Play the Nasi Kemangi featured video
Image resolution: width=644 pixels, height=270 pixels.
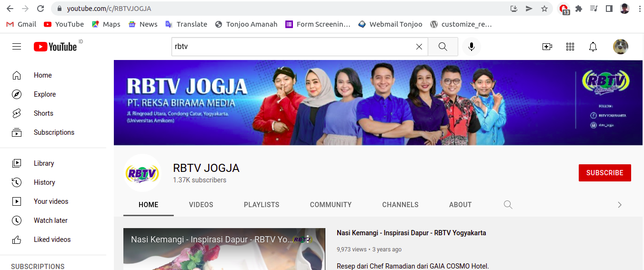(224, 249)
